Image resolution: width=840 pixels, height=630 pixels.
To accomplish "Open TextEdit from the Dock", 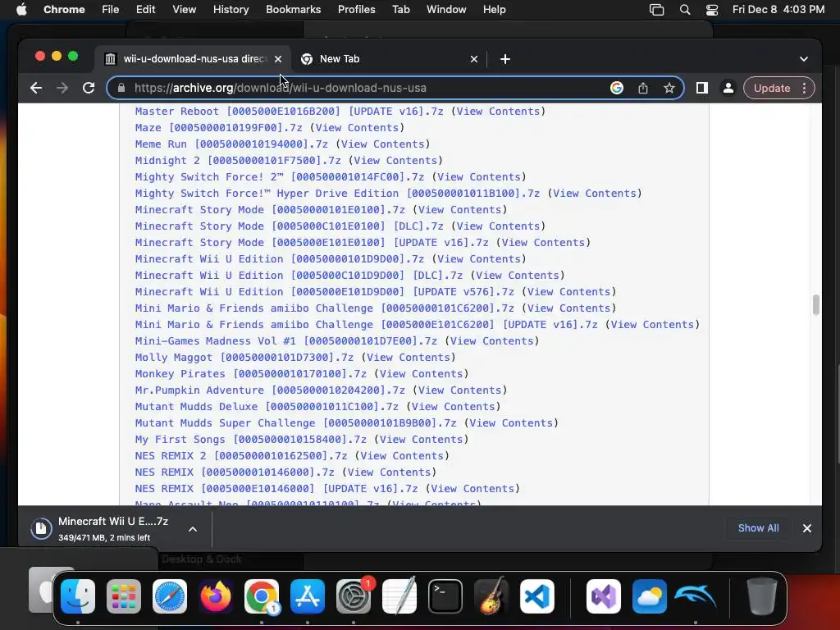I will pyautogui.click(x=399, y=596).
